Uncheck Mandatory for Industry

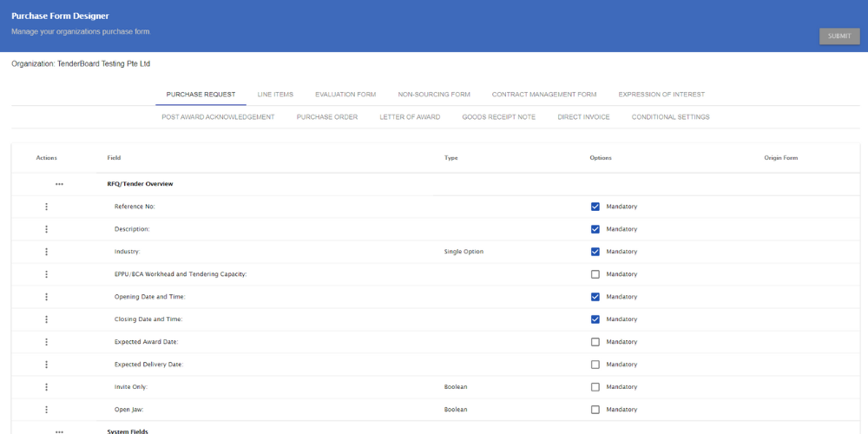pos(595,252)
